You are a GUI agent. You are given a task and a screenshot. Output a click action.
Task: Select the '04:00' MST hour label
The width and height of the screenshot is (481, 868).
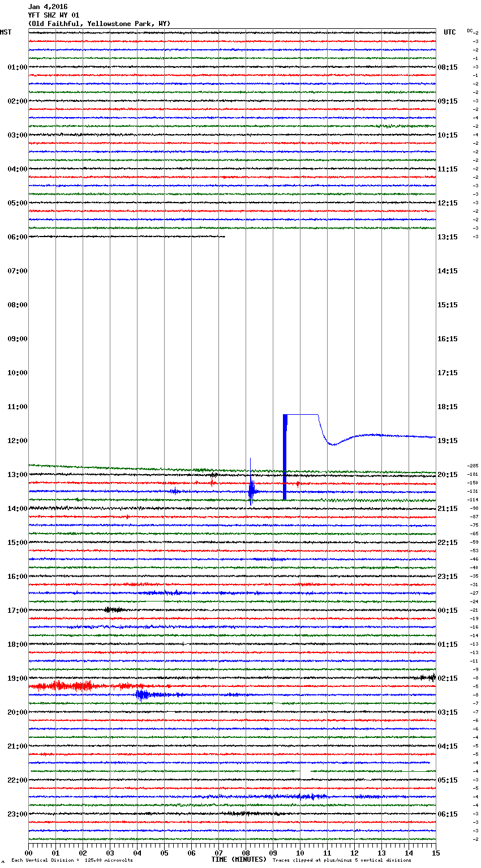tap(18, 169)
